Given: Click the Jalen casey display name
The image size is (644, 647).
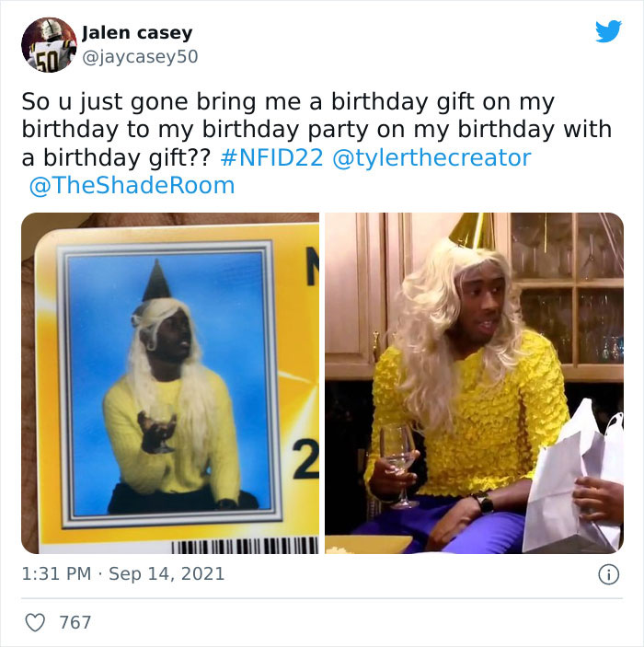Looking at the screenshot, I should click(x=137, y=32).
